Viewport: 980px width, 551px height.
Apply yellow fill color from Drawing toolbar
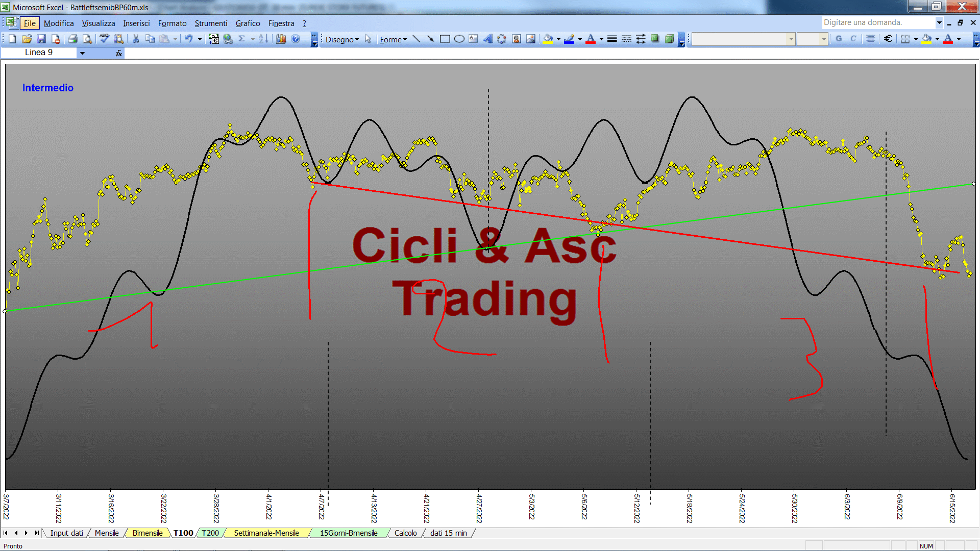548,39
